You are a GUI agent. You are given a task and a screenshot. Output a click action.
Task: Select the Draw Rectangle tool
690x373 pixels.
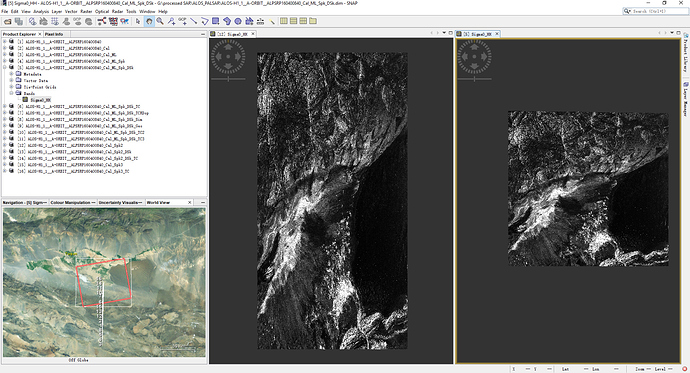point(216,21)
